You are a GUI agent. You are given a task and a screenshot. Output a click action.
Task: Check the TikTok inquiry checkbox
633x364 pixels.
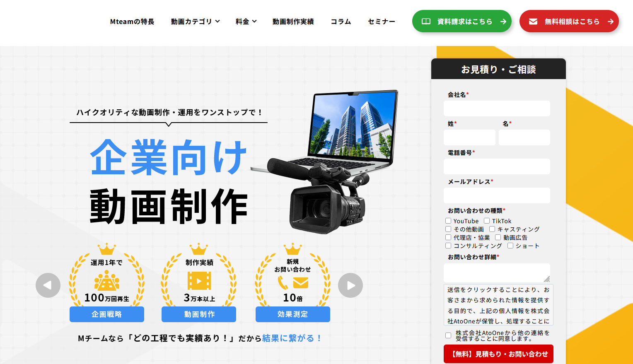486,221
